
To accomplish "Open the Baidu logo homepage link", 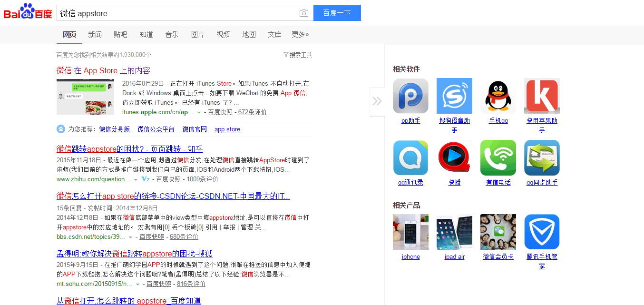I will pos(28,11).
